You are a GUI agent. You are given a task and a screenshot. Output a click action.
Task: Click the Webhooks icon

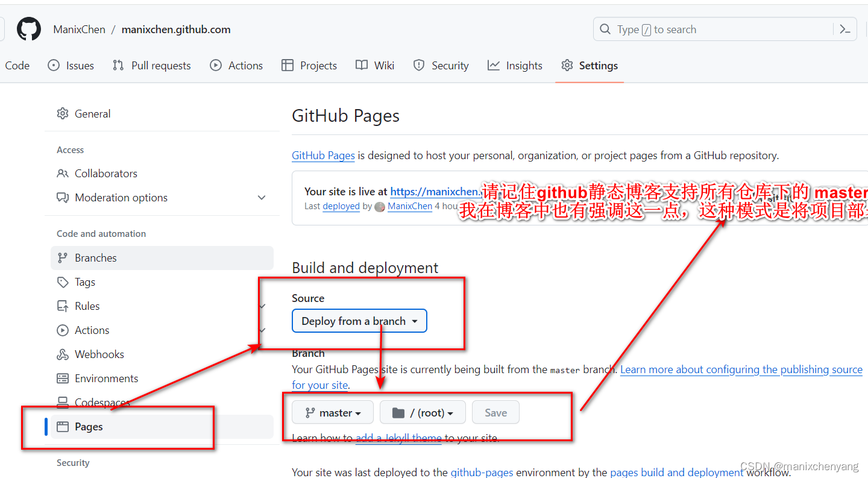coord(63,354)
